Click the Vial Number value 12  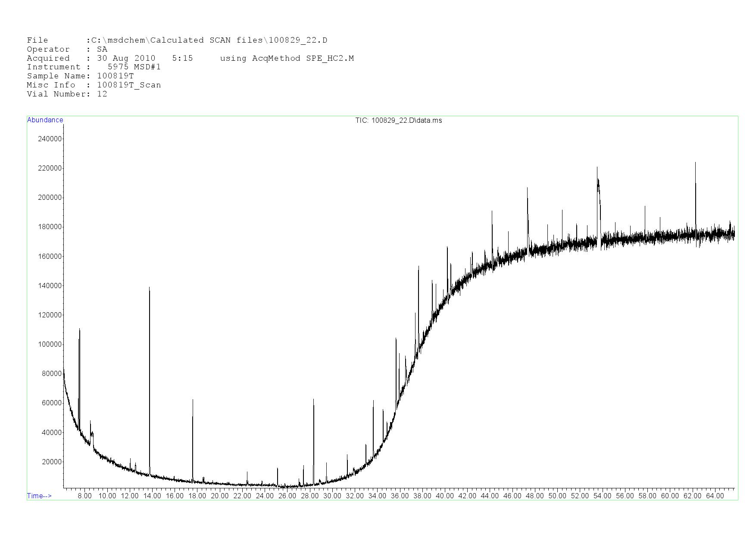click(x=102, y=94)
